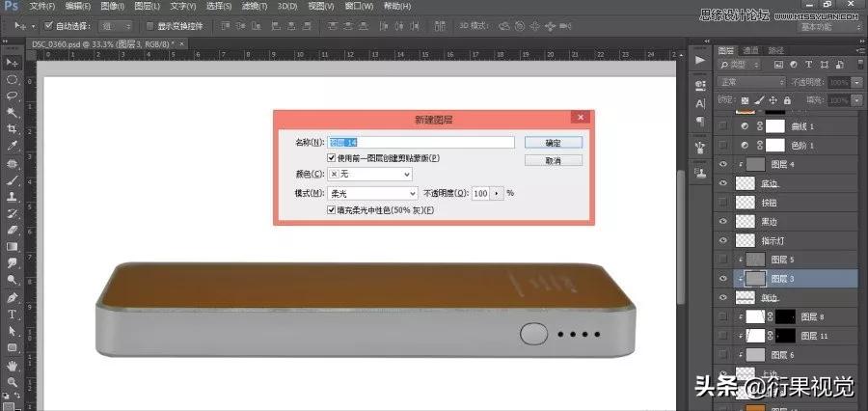Viewport: 868px width, 411px height.
Task: Select the Elliptical Marquee tool
Action: click(12, 79)
